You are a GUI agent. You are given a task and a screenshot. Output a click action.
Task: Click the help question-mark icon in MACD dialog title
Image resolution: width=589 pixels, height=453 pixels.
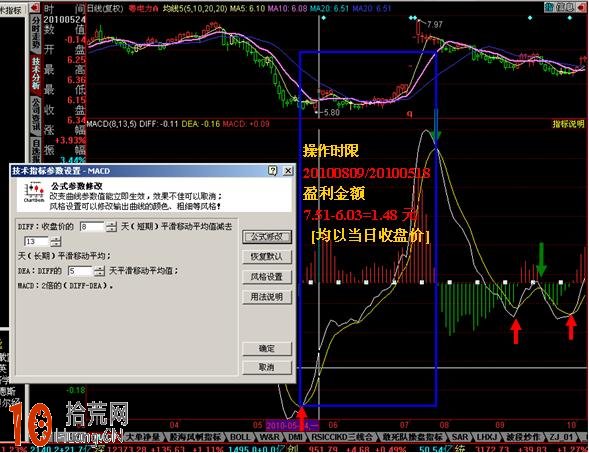[x=273, y=171]
